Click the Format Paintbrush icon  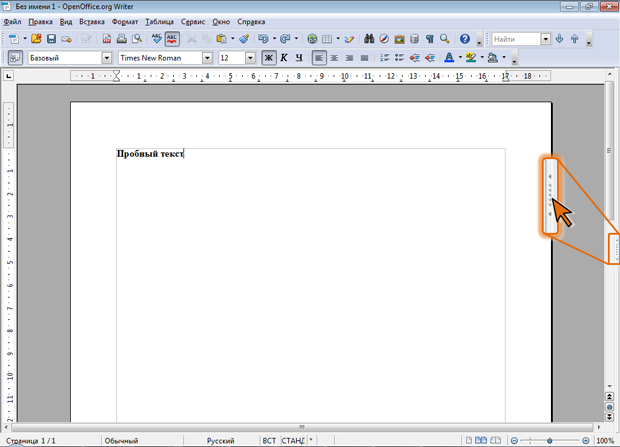pyautogui.click(x=244, y=39)
